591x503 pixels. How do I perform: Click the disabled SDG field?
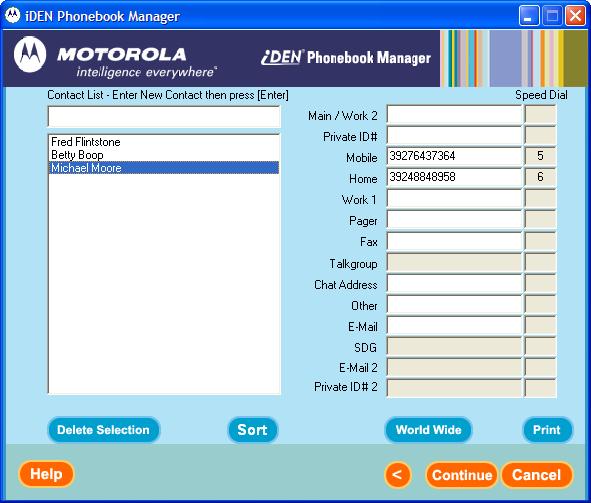click(454, 347)
